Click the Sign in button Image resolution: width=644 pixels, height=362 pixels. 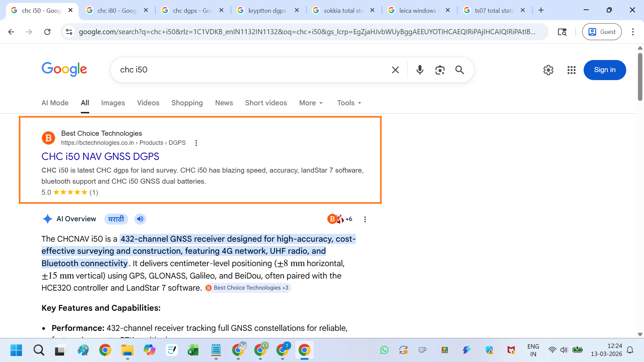pos(604,70)
